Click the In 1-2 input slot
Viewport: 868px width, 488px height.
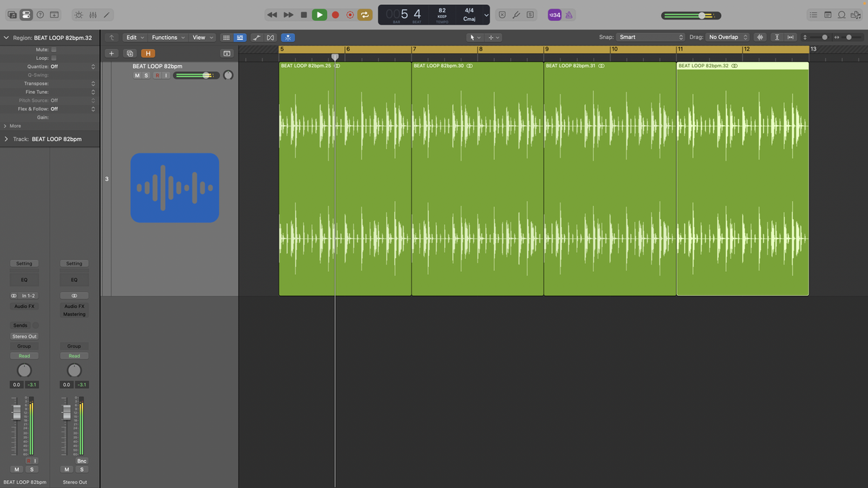click(x=28, y=296)
